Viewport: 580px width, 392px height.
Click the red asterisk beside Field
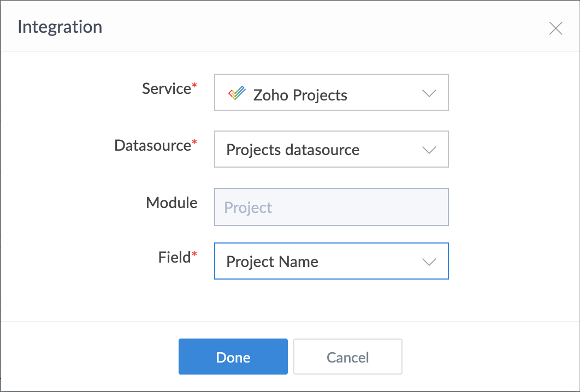pos(194,256)
